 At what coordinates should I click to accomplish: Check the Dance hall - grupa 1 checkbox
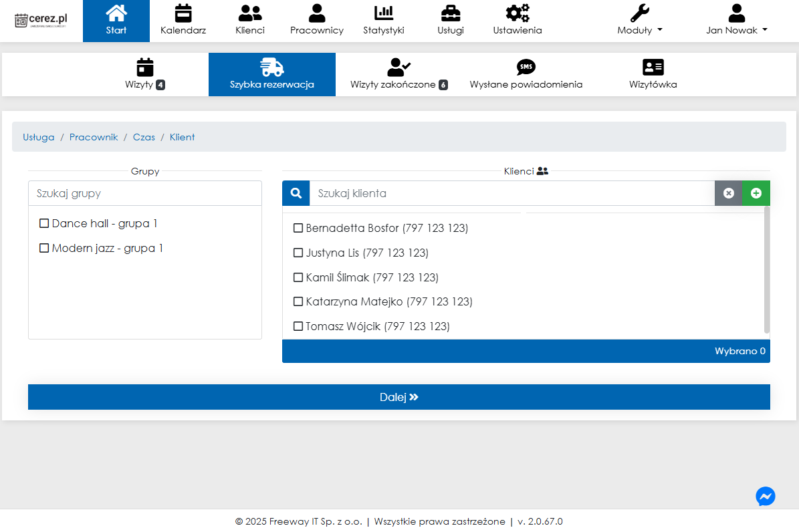pos(44,223)
